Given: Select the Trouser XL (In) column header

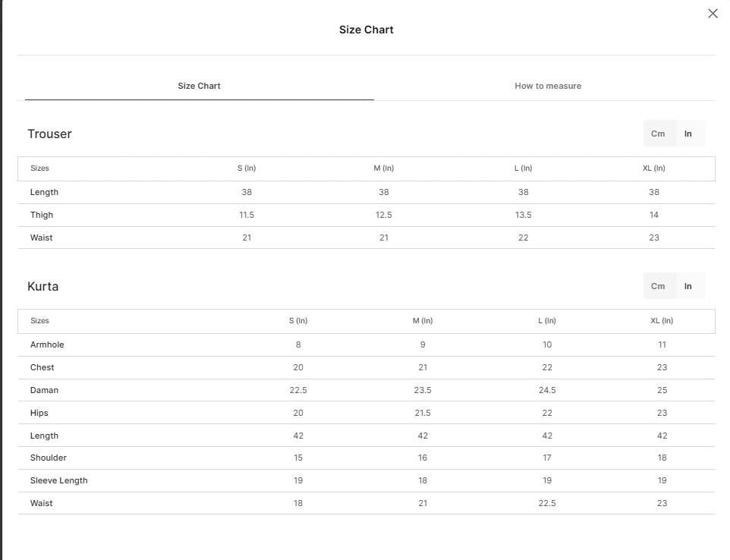Looking at the screenshot, I should pos(653,168).
